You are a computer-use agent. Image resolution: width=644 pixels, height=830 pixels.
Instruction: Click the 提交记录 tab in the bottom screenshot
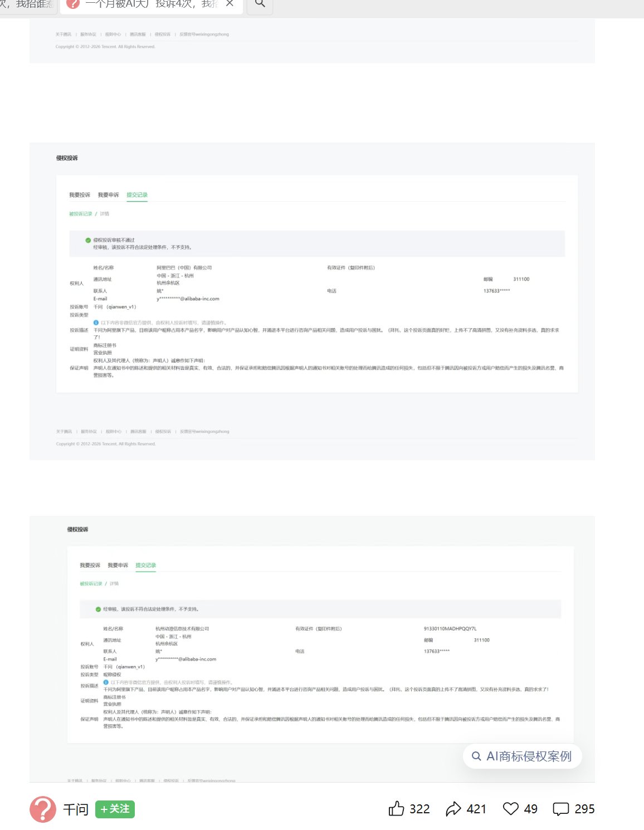pos(146,565)
